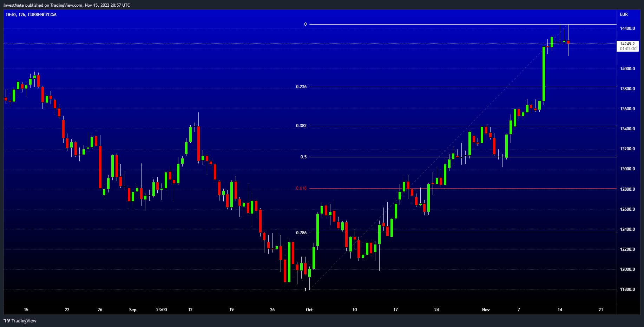The height and width of the screenshot is (327, 644).
Task: Click the large green breakout candle near 13800
Action: coord(544,74)
